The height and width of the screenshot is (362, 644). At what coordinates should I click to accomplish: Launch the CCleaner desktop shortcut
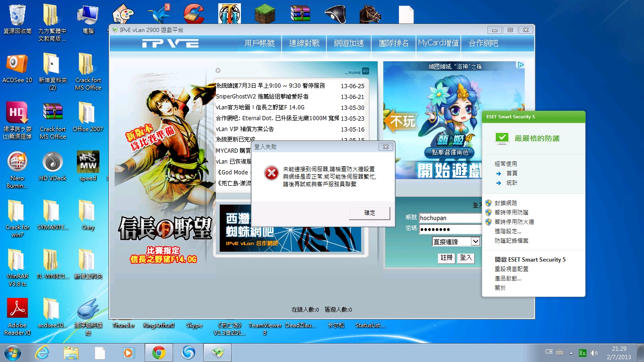(x=194, y=13)
